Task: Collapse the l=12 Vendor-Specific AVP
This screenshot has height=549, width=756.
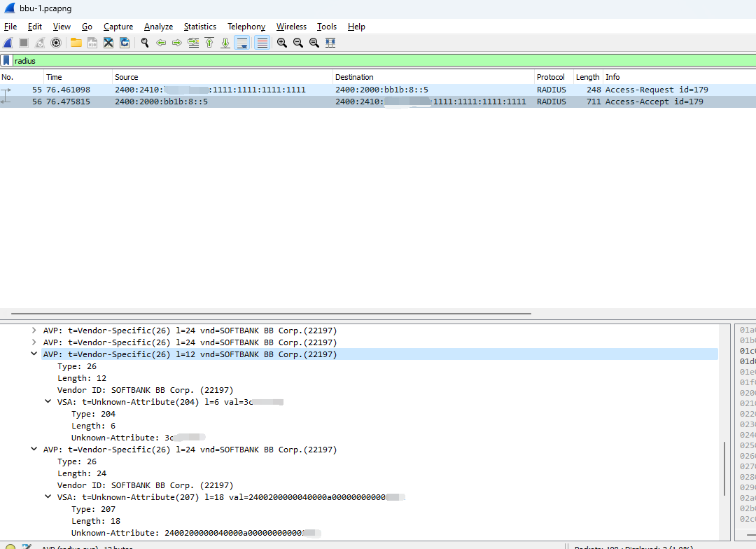Action: coord(34,354)
